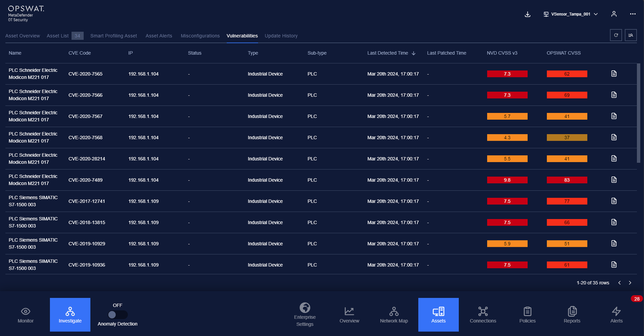This screenshot has width=644, height=336.
Task: Open details document for CVE-2017-12741
Action: click(614, 201)
